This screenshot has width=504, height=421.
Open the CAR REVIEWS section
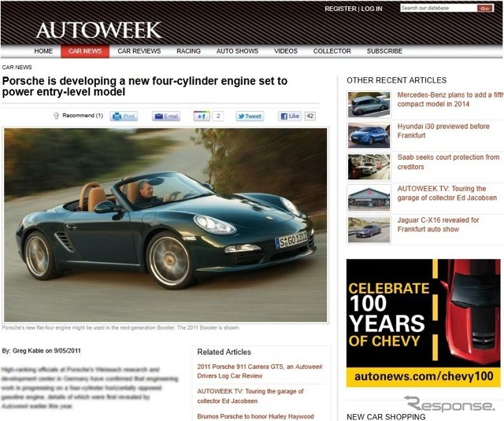pos(139,51)
